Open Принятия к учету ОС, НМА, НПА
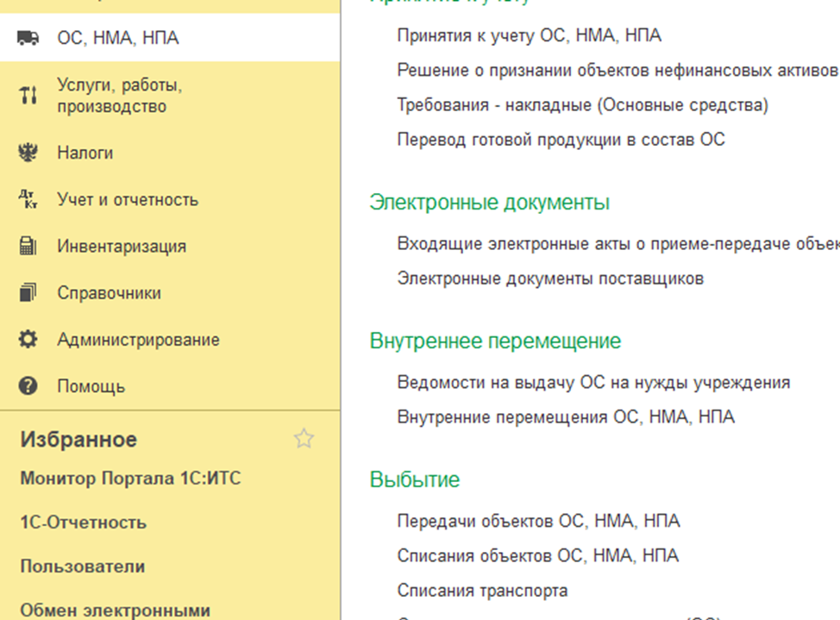Image resolution: width=840 pixels, height=620 pixels. click(530, 35)
